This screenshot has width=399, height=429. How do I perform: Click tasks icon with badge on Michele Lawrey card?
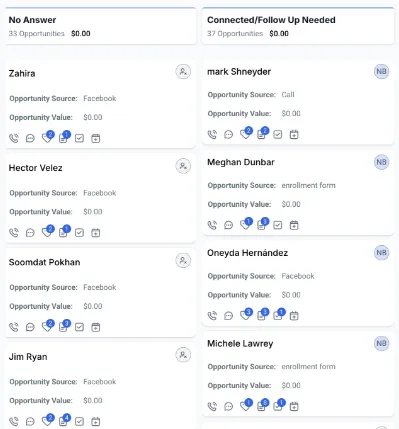pyautogui.click(x=278, y=406)
